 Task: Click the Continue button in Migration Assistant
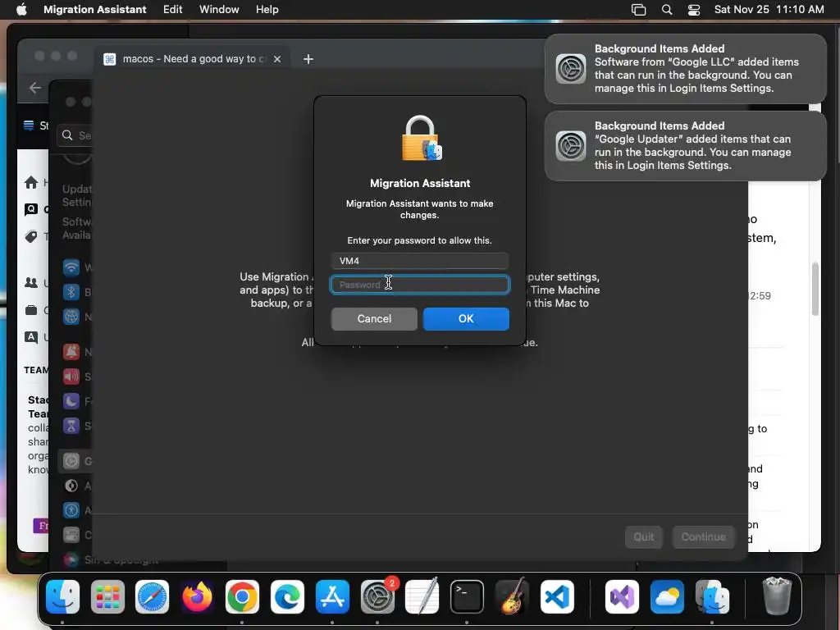[703, 536]
